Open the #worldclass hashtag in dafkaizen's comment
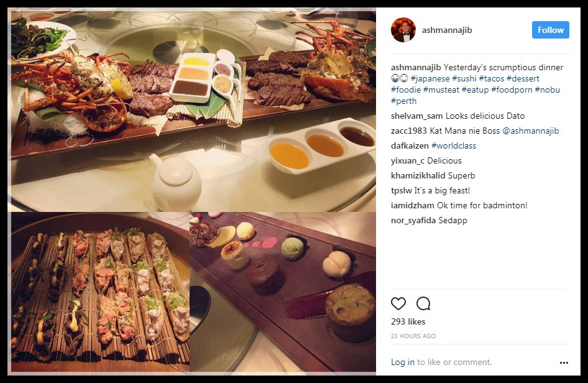 click(x=454, y=146)
